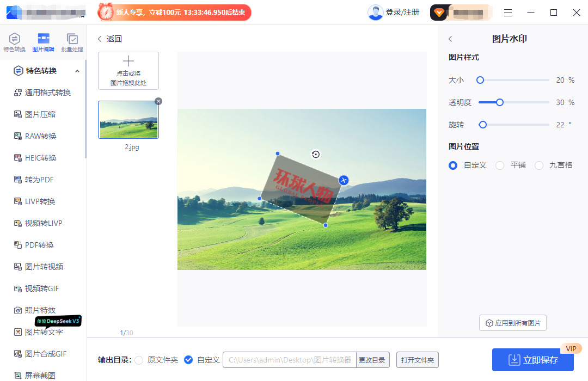Open 图片转文字 in the sidebar
The image size is (588, 381).
[x=44, y=332]
